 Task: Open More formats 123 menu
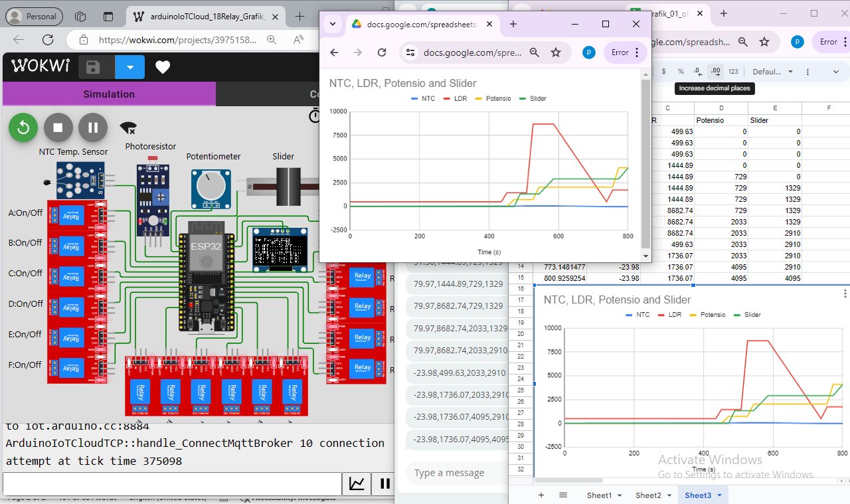733,72
